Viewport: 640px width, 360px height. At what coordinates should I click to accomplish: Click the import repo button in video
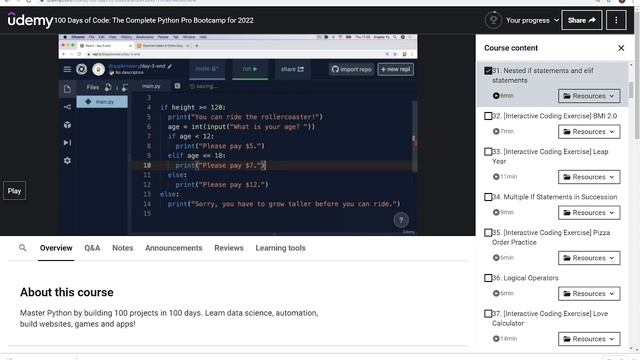click(351, 69)
